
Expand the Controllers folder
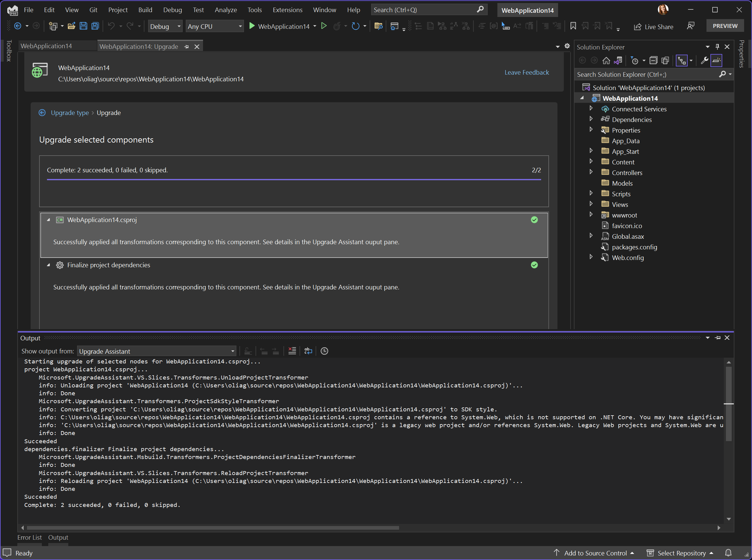point(591,172)
